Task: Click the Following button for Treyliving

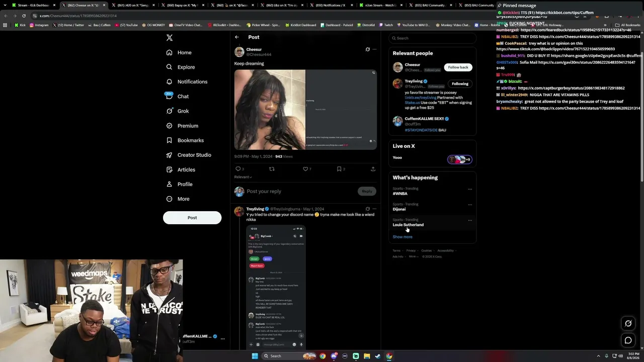Action: pyautogui.click(x=460, y=84)
